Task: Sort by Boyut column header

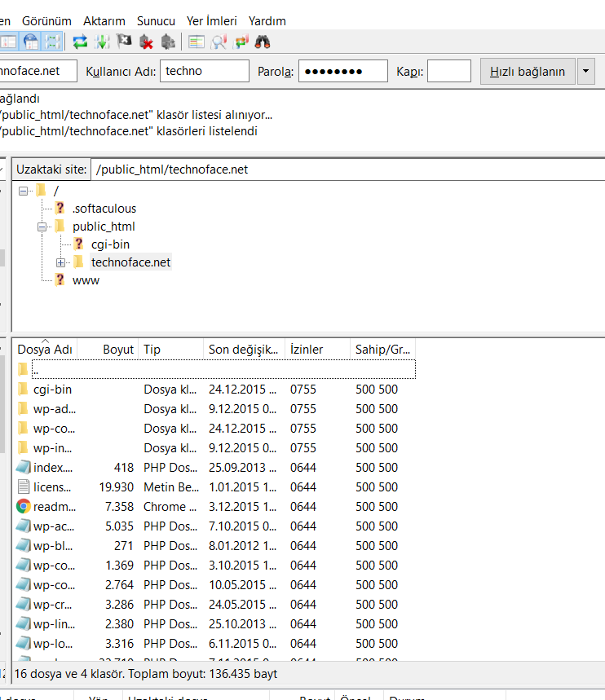Action: (108, 350)
